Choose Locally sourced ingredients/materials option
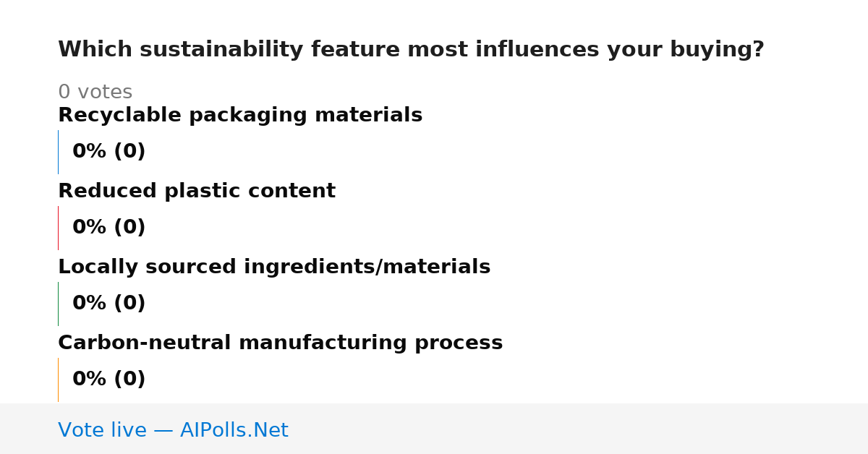868x454 pixels. [274, 267]
